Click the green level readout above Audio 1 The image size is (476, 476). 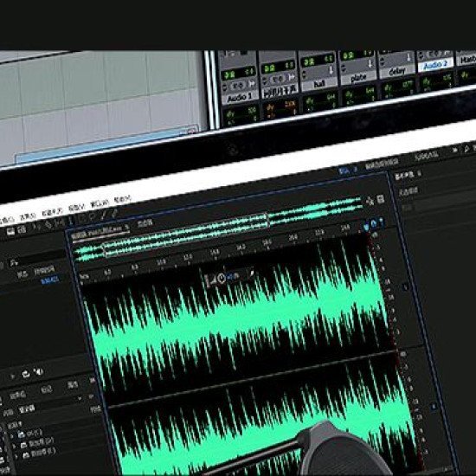tap(238, 74)
